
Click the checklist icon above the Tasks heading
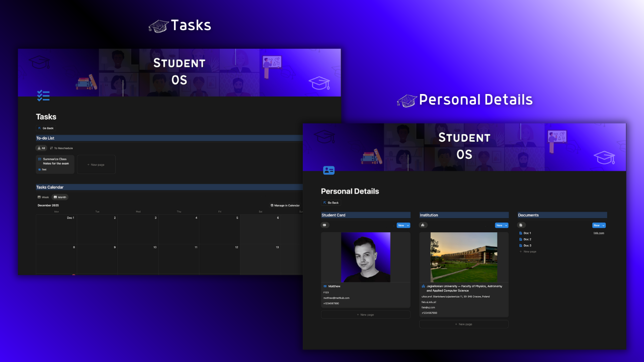coord(43,96)
